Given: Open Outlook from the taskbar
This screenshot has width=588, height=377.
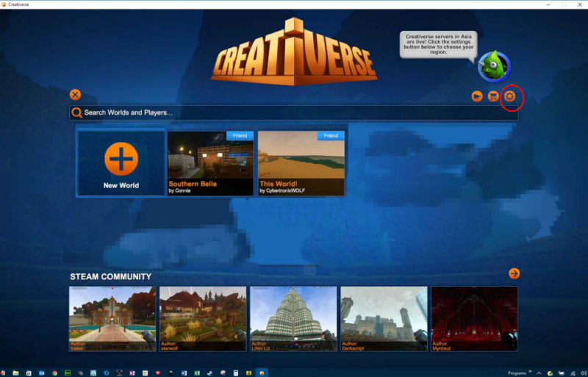Looking at the screenshot, I should pos(42,373).
